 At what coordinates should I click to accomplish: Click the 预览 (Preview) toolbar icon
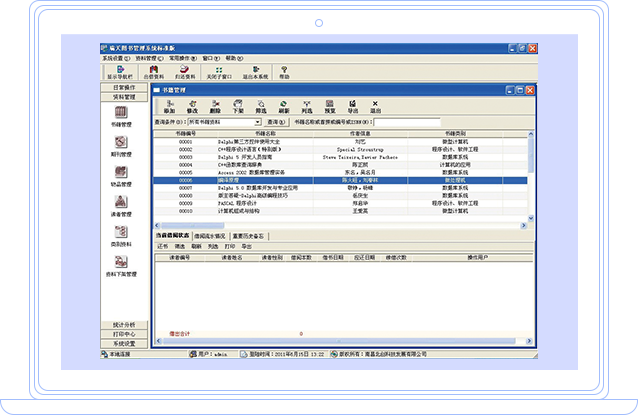[330, 106]
